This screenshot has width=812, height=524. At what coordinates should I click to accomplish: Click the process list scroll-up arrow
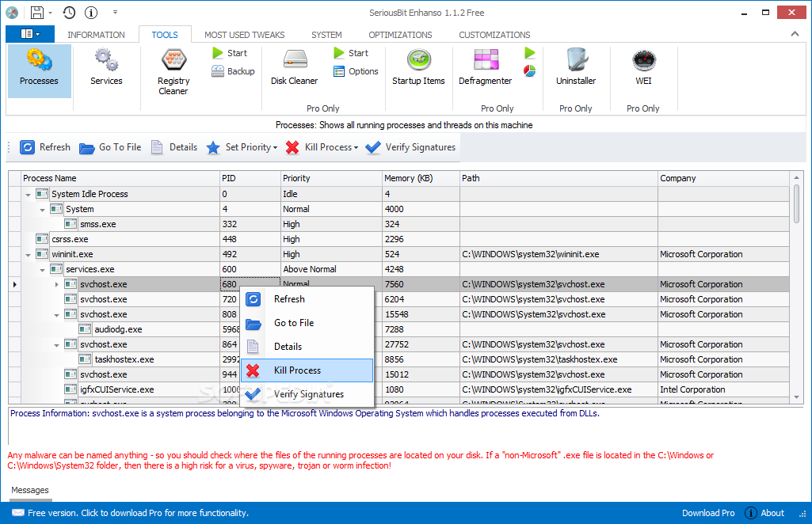(796, 177)
